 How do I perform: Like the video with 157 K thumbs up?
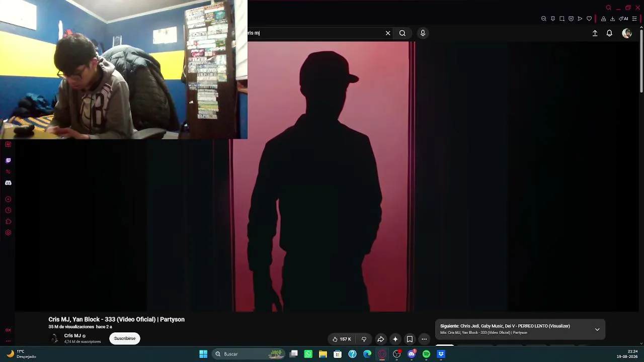342,339
